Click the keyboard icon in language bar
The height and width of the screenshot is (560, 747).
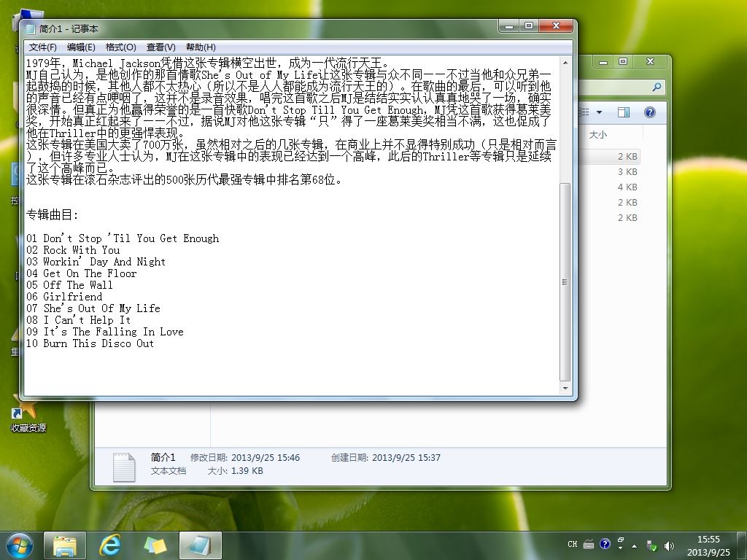click(x=589, y=544)
